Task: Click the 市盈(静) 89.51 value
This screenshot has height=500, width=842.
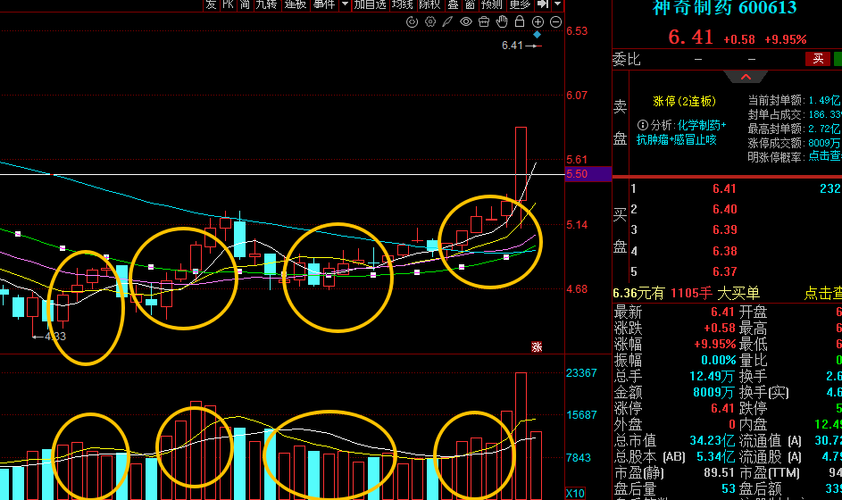Action: 719,473
